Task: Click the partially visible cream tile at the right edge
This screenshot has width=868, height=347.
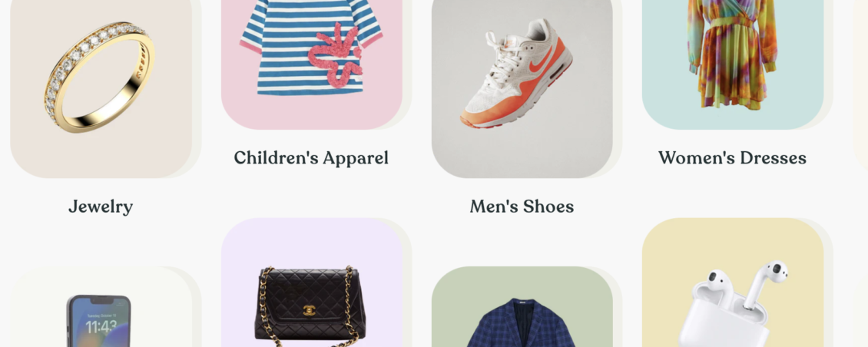Action: tap(861, 83)
